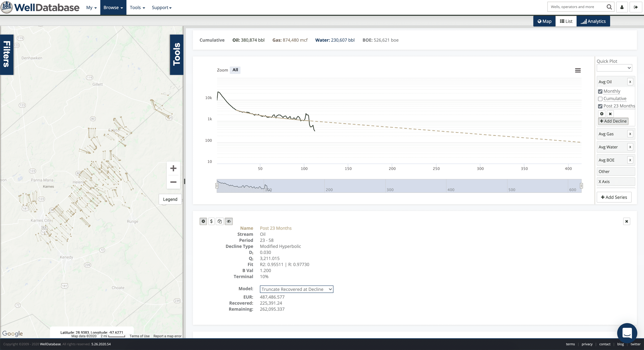Click the dollar sign economics icon
The image size is (644, 350).
point(211,221)
